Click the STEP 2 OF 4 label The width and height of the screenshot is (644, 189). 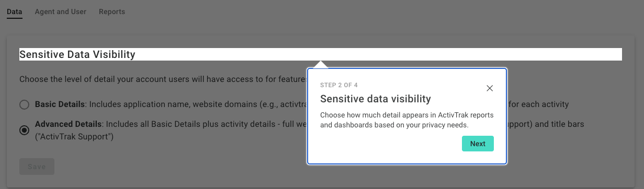(339, 85)
